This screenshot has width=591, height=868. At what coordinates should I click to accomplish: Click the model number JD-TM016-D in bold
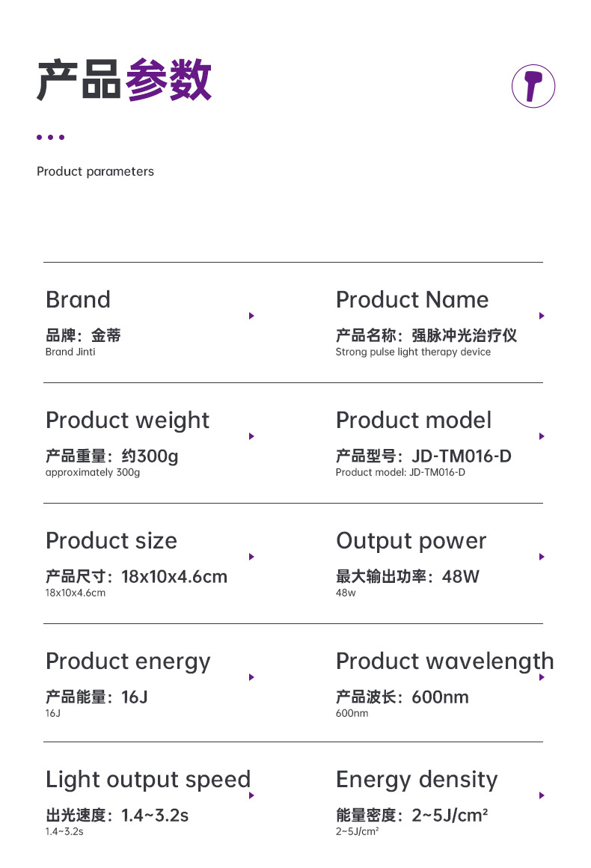coord(462,456)
